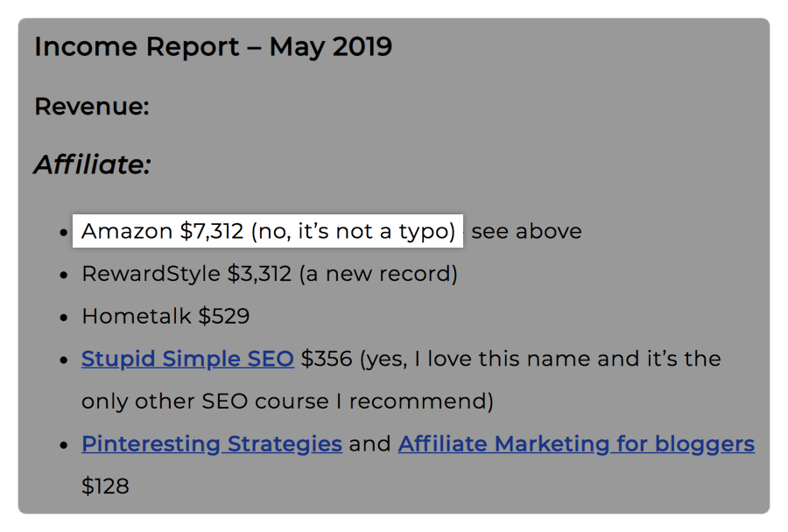Click the bullet beside Stupid Simple SEO
Screen dimensions: 788x532
(x=65, y=359)
